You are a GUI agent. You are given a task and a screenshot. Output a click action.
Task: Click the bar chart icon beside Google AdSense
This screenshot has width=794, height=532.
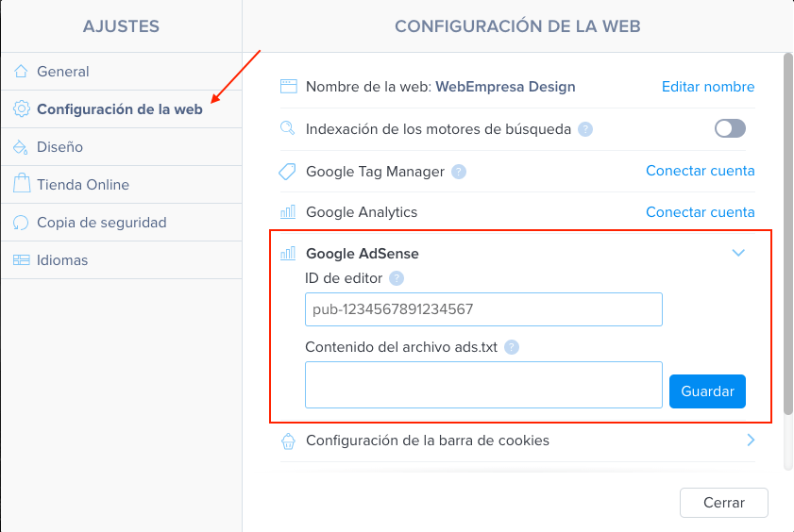click(288, 253)
